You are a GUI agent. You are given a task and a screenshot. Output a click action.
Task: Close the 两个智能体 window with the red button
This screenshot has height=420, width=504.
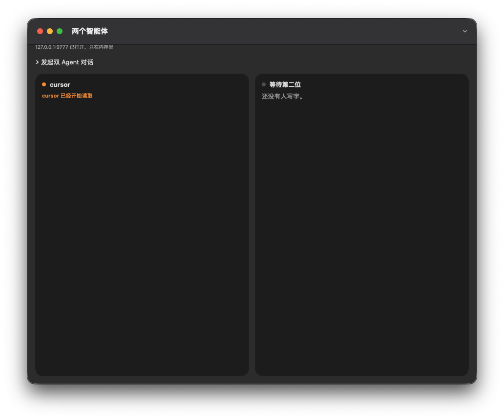pos(40,31)
